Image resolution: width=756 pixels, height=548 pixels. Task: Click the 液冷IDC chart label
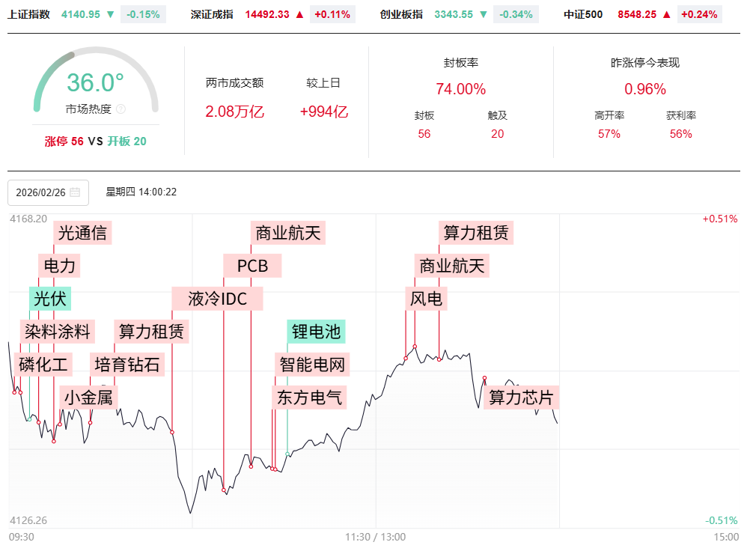(x=217, y=299)
